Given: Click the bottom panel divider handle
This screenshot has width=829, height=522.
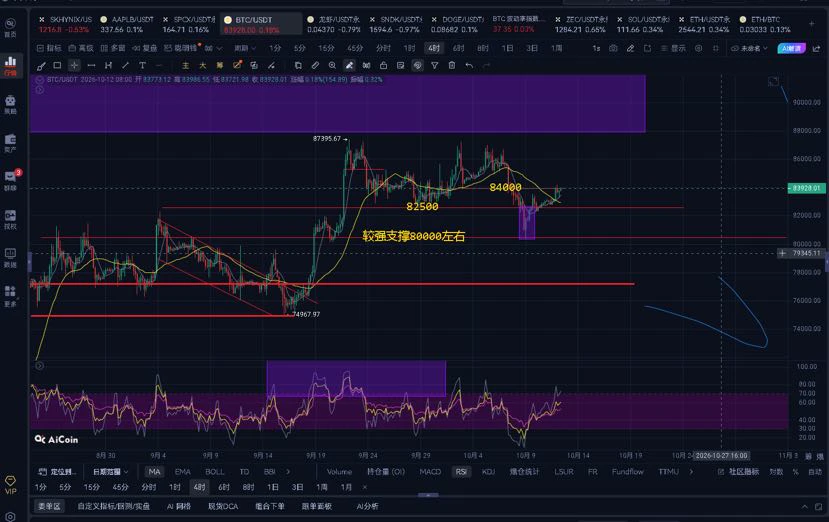Looking at the screenshot, I should click(x=428, y=495).
